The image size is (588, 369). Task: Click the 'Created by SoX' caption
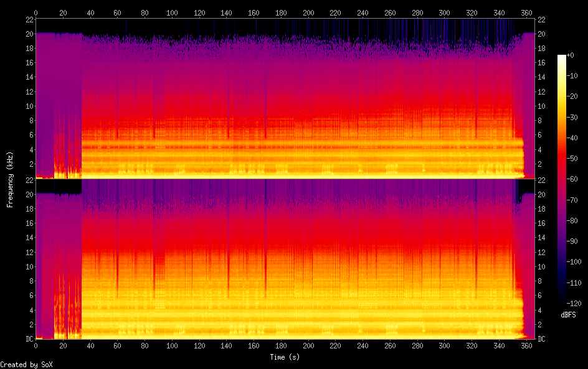click(x=26, y=365)
